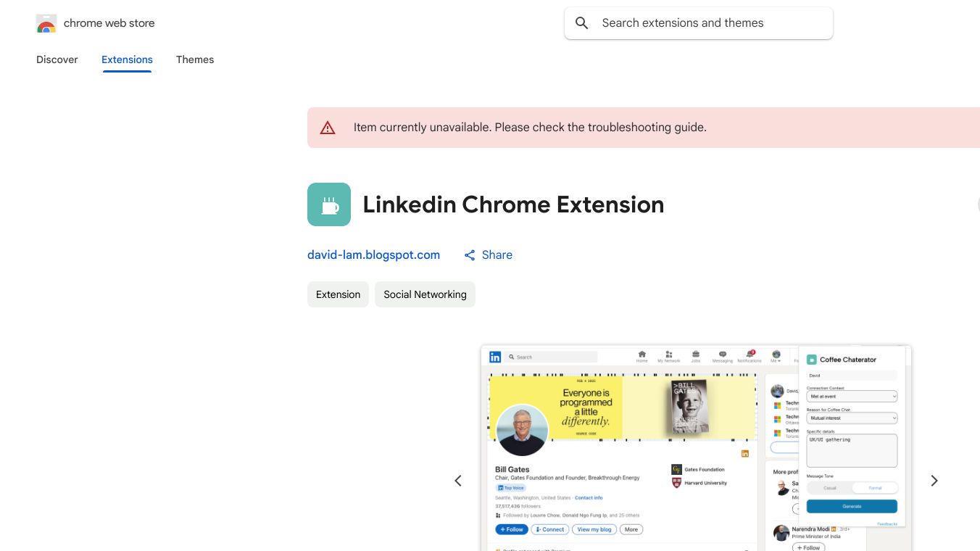Click the search magnifier icon
This screenshot has width=980, height=551.
click(581, 23)
